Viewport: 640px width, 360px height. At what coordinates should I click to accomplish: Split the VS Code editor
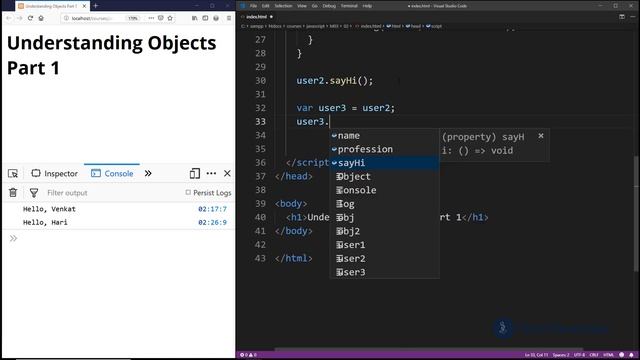click(622, 17)
